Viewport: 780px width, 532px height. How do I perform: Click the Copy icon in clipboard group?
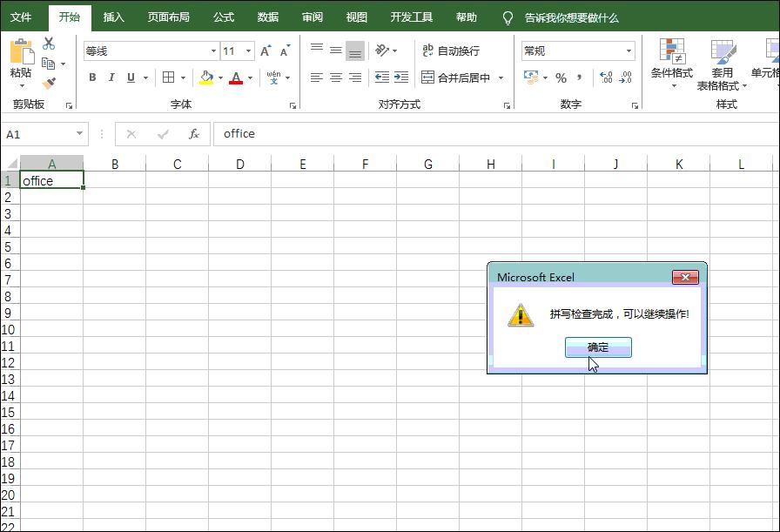49,61
